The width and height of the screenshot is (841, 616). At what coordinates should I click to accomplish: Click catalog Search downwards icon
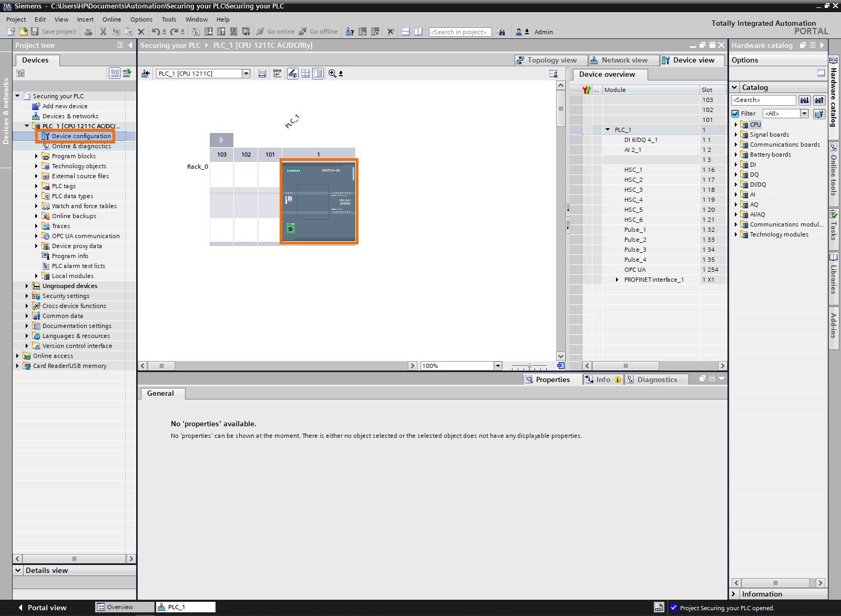[x=804, y=100]
